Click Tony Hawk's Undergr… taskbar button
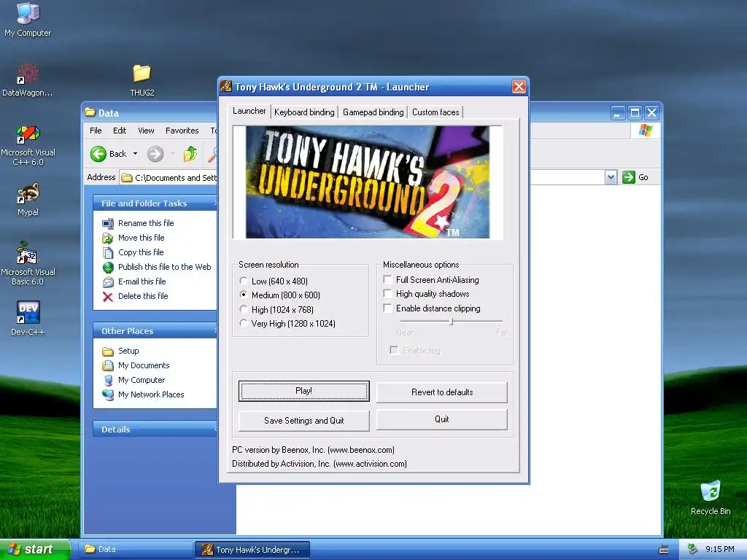Image resolution: width=747 pixels, height=560 pixels. tap(252, 550)
